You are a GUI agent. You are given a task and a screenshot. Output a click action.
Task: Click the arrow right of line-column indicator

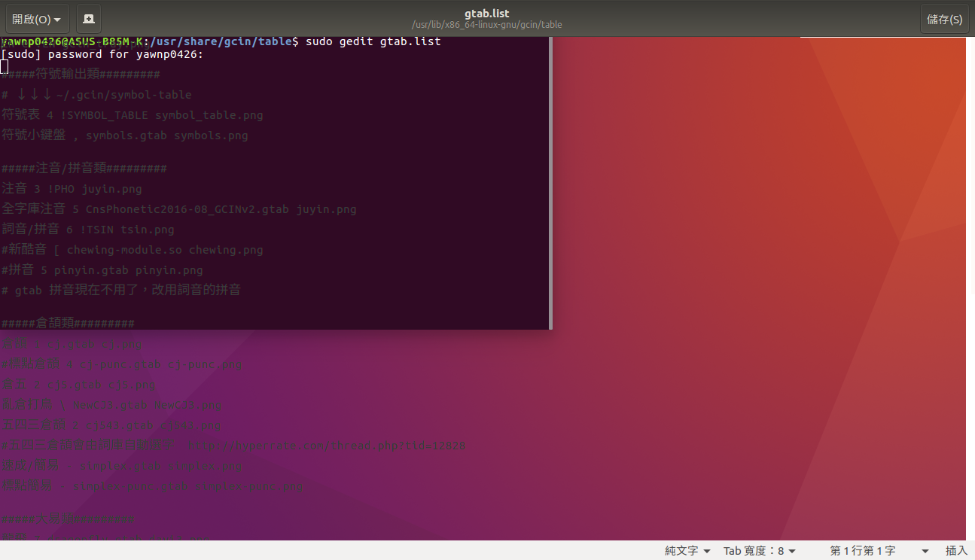(925, 551)
